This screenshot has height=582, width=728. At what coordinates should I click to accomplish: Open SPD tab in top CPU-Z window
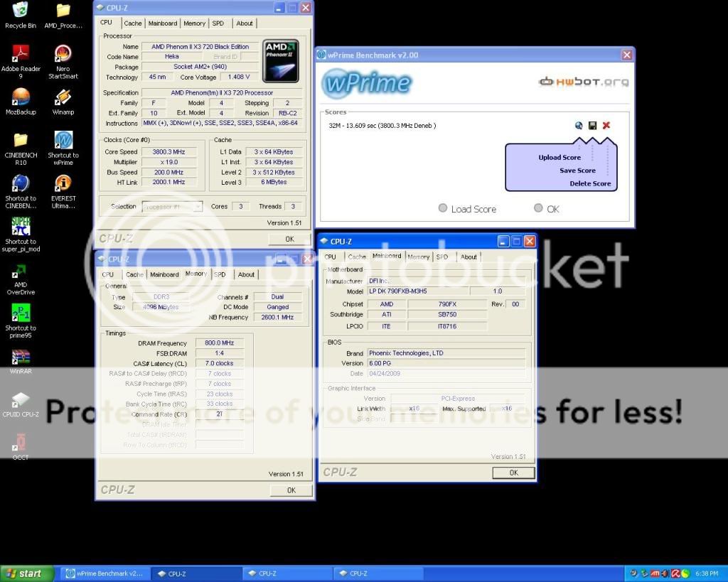click(218, 23)
